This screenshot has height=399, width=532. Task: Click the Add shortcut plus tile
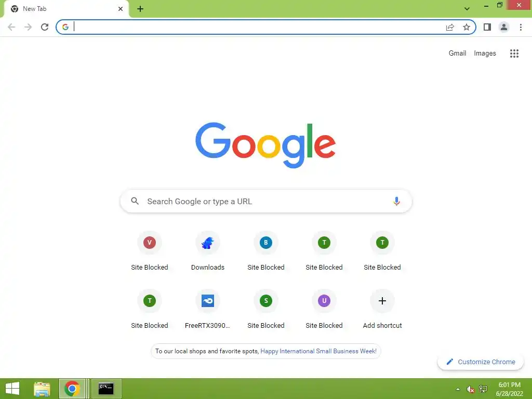pos(382,309)
